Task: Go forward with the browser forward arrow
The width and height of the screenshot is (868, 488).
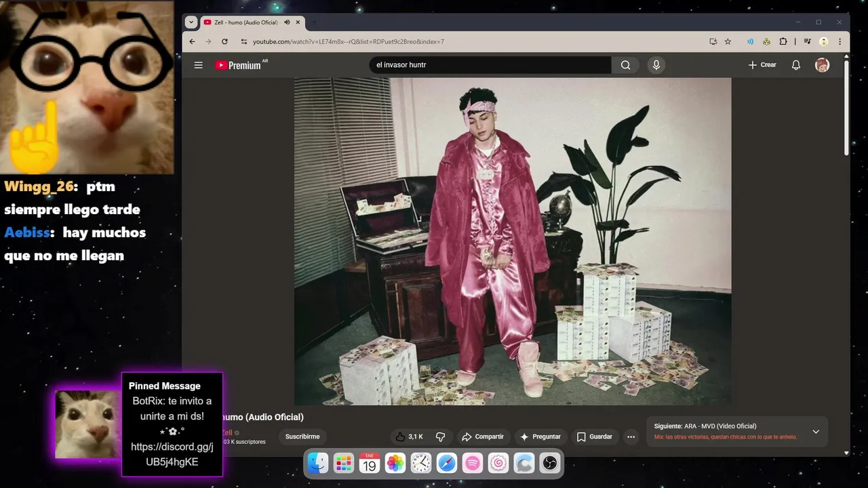Action: pos(208,41)
